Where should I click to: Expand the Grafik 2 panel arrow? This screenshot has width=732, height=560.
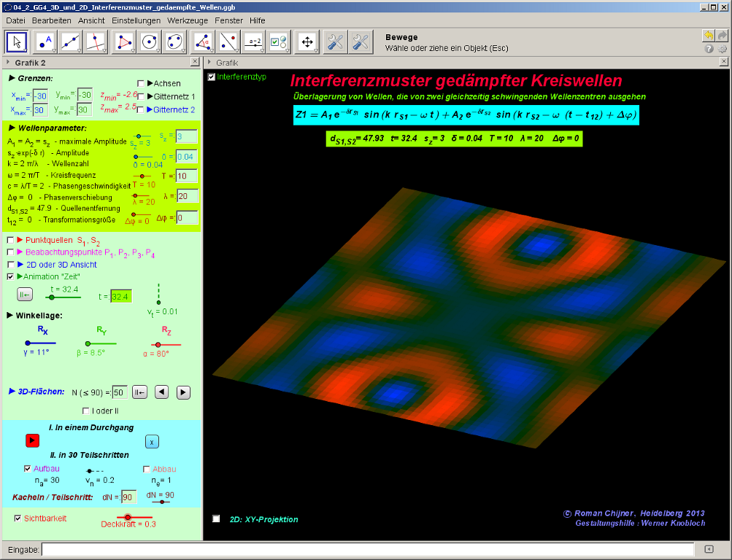click(7, 63)
